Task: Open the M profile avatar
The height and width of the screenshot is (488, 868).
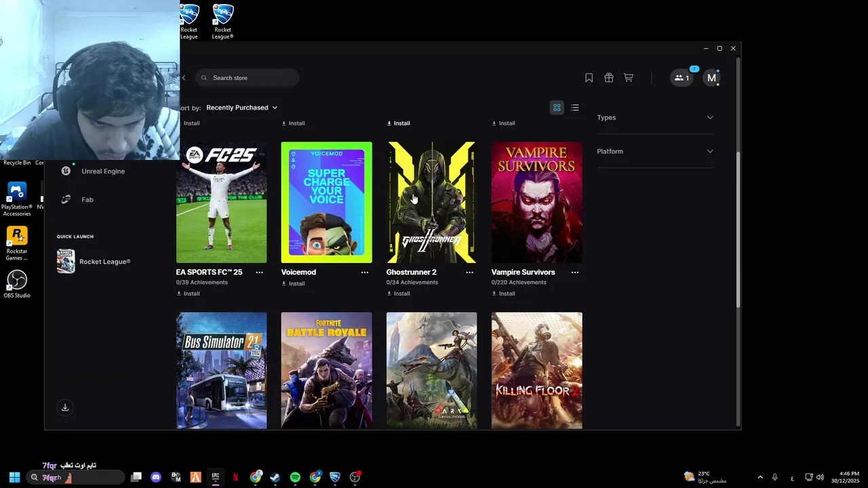Action: [x=711, y=78]
